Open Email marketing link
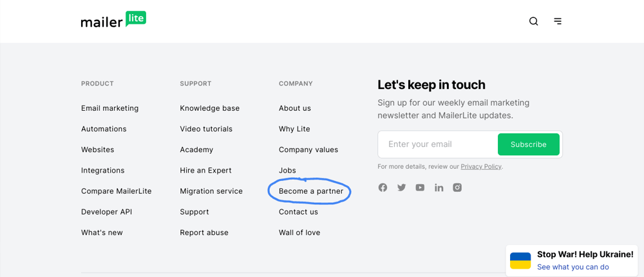 pyautogui.click(x=109, y=108)
